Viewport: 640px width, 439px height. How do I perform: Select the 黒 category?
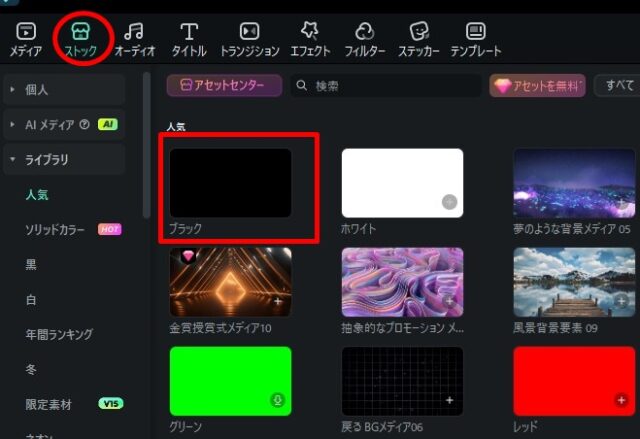tap(31, 264)
